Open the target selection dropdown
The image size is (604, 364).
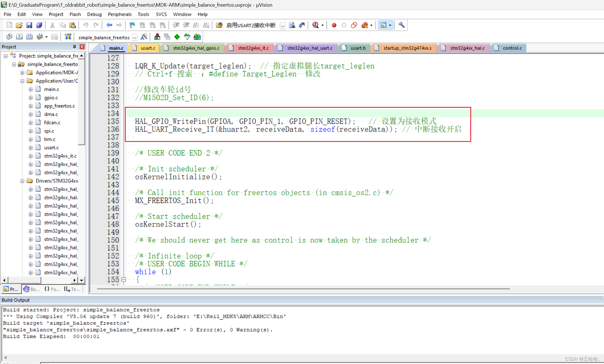tap(135, 37)
